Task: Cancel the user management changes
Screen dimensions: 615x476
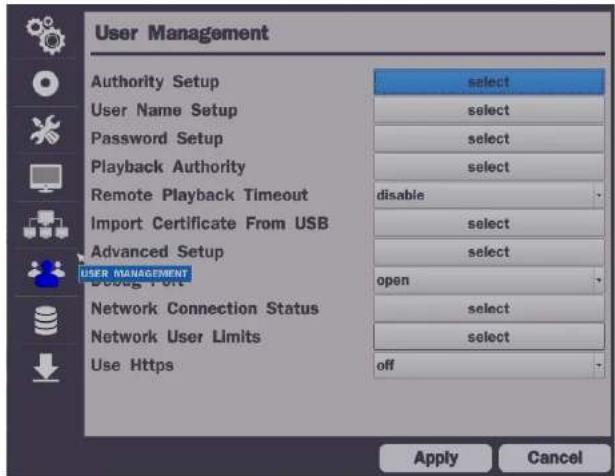Action: tap(555, 458)
